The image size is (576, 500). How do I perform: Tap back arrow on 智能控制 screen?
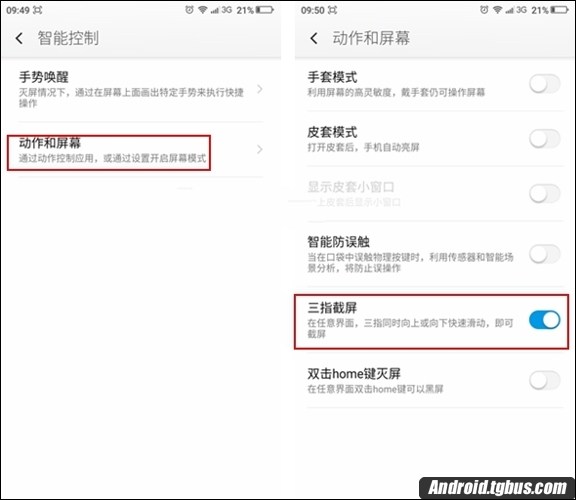(x=19, y=38)
